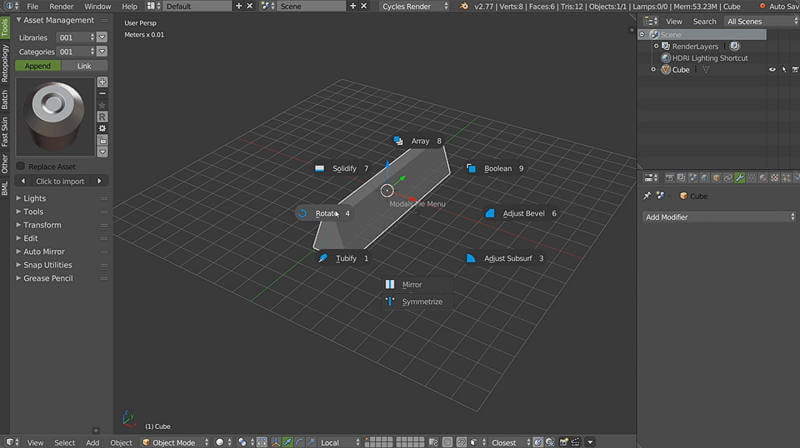Switch asset mode to Link
The height and width of the screenshot is (448, 800).
tap(84, 66)
